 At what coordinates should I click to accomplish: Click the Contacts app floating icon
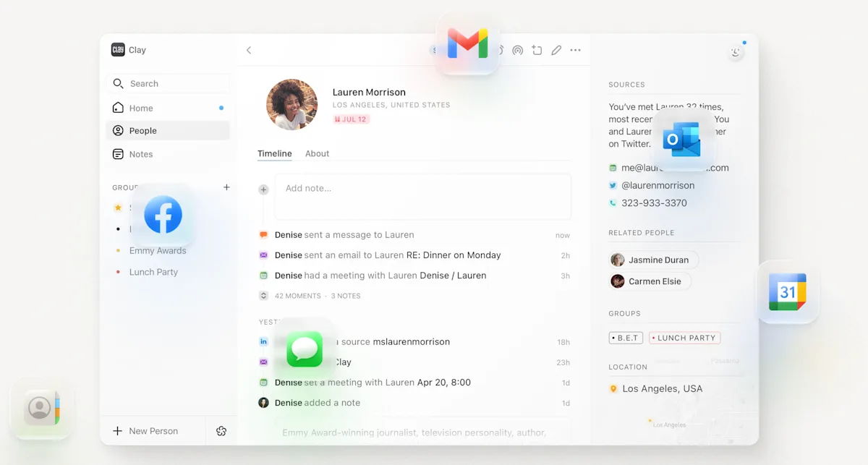[42, 409]
